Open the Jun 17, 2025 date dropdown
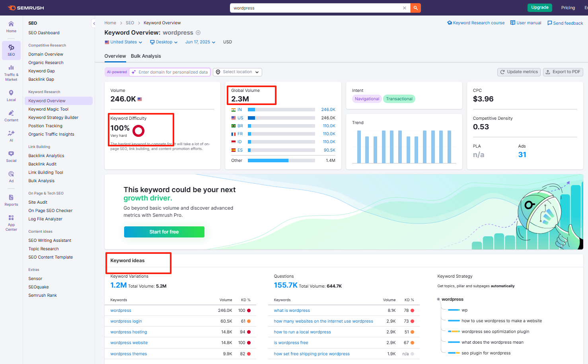588x364 pixels. (x=200, y=42)
